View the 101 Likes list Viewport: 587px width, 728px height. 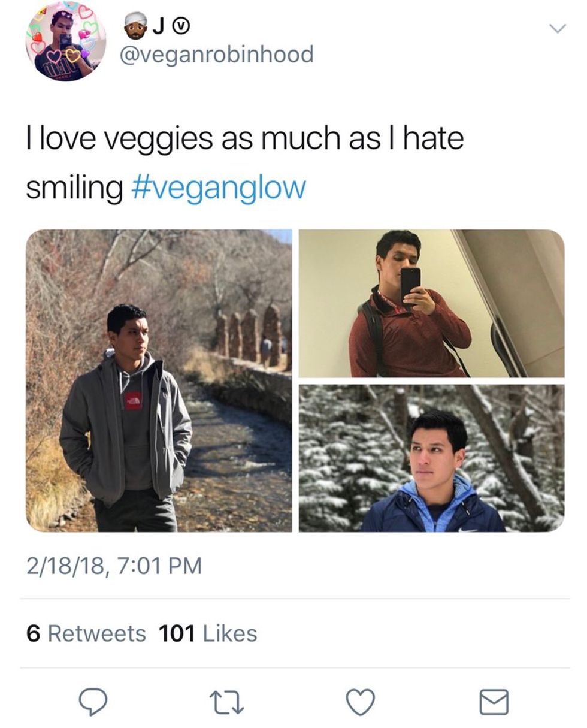pos(207,633)
